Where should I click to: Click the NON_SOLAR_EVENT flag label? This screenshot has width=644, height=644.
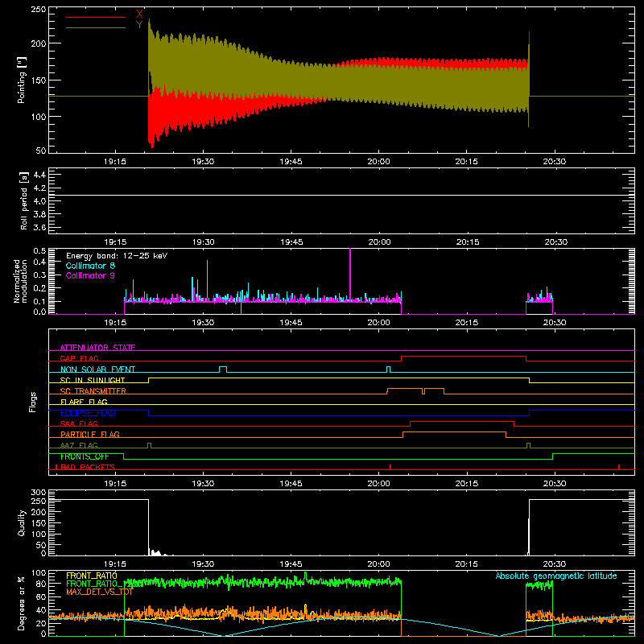(x=97, y=369)
